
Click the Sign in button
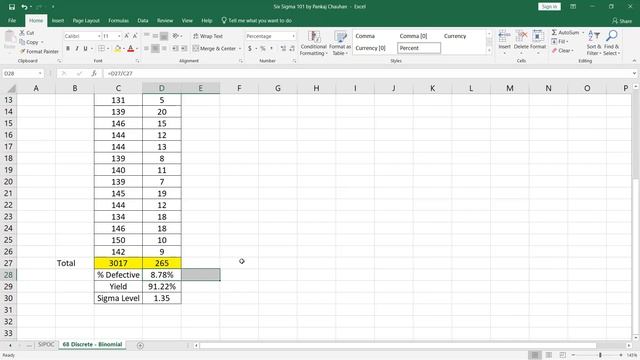pos(549,7)
